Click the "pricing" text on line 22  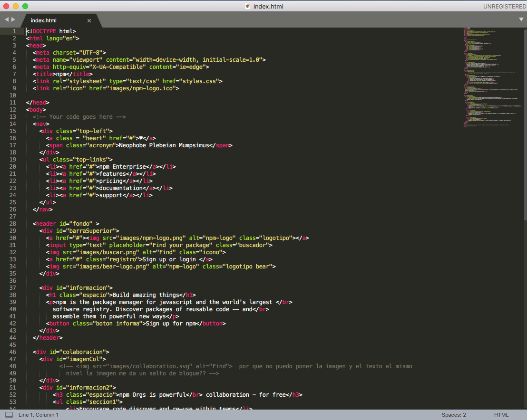pos(111,181)
